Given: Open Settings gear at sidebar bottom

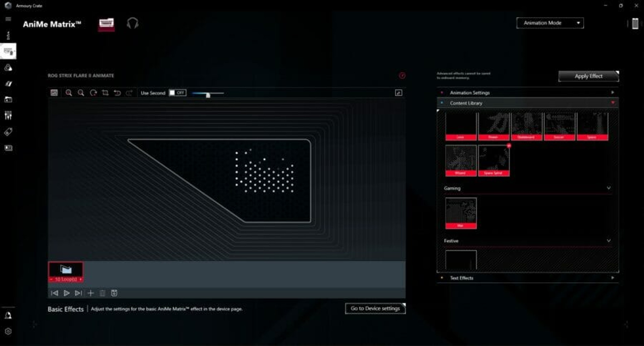Looking at the screenshot, I should 8,331.
